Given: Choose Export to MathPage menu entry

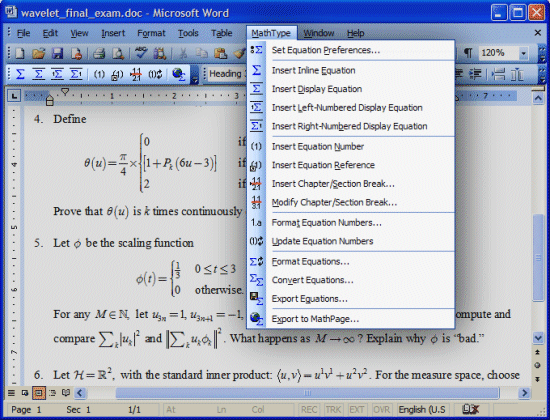Looking at the screenshot, I should click(351, 319).
